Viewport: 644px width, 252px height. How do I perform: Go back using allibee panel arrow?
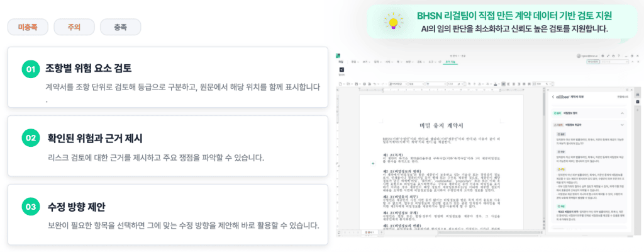pyautogui.click(x=553, y=97)
